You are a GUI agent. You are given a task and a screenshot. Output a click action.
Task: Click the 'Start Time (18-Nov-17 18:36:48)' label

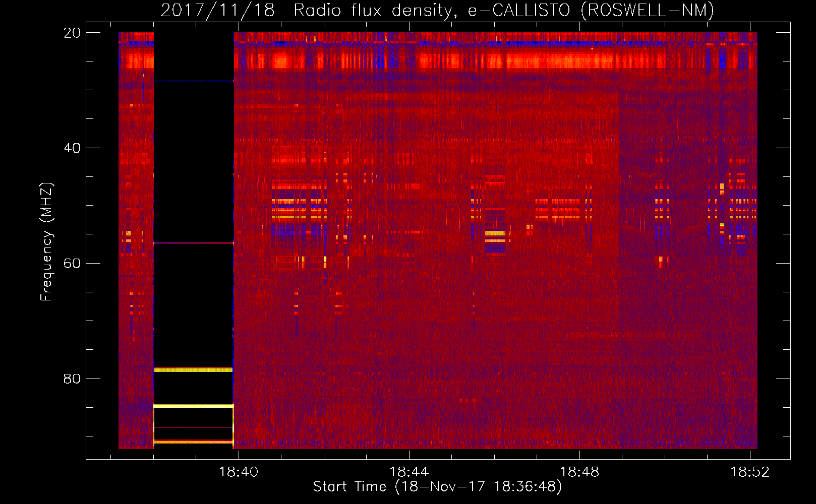click(437, 486)
